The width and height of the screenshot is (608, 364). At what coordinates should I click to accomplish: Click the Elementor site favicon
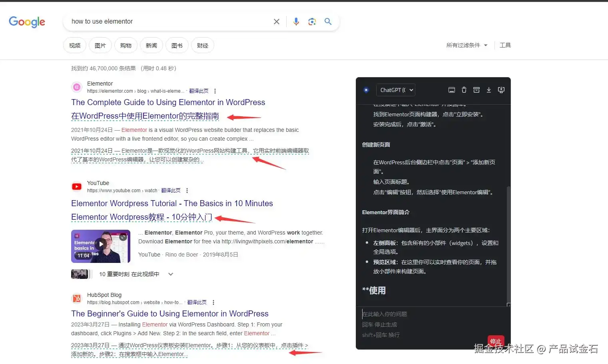click(77, 87)
